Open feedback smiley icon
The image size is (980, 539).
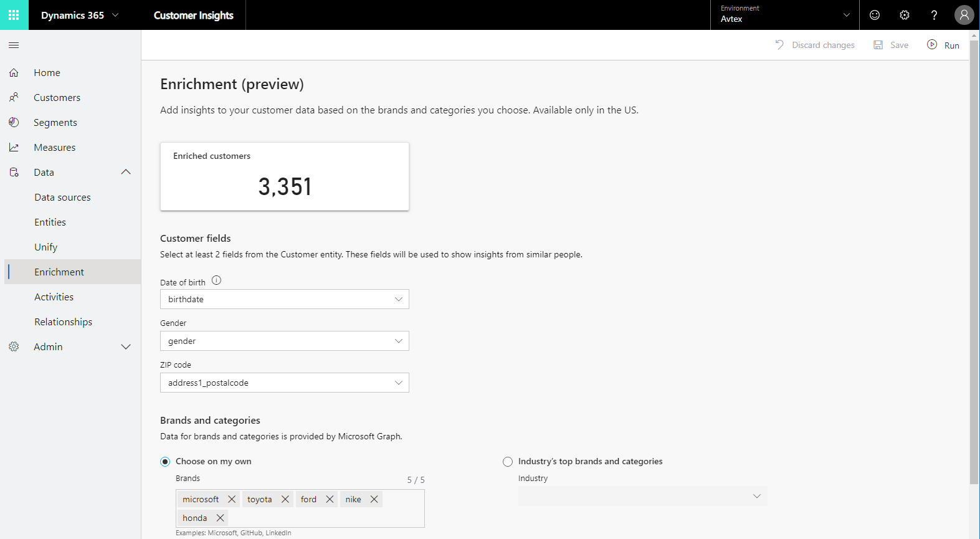point(875,15)
